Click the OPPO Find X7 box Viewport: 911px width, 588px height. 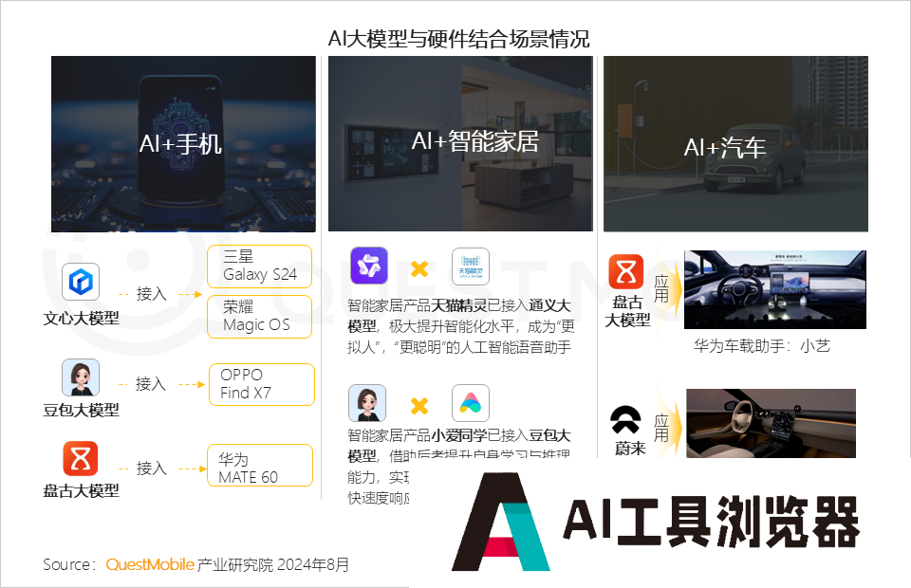pos(261,384)
